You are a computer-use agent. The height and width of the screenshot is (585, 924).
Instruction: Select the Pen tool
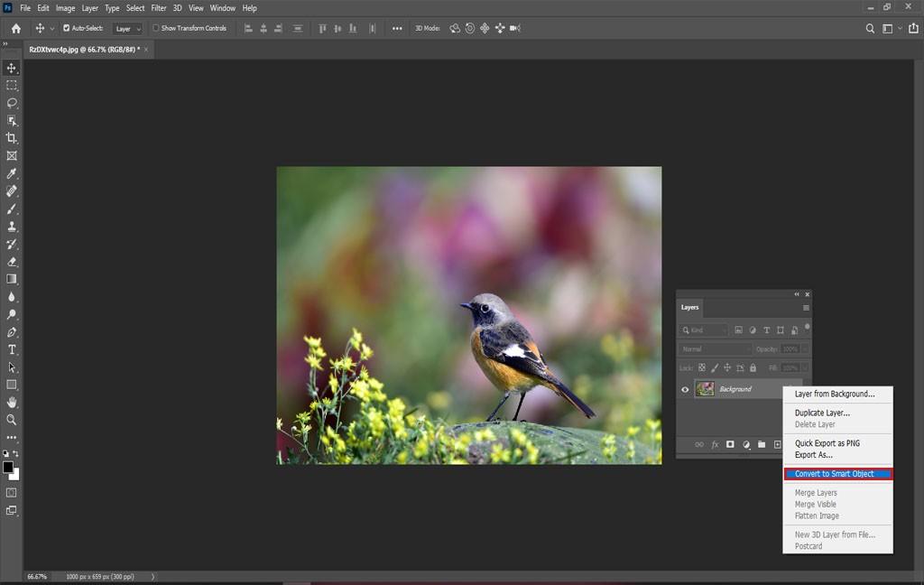(x=11, y=332)
